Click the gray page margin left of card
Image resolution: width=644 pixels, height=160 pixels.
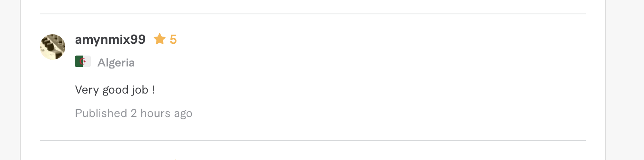tap(10, 80)
